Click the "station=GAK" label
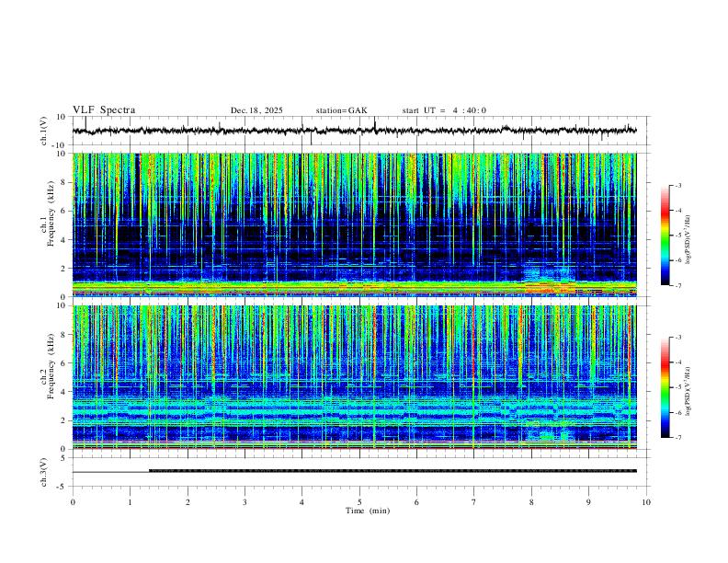The width and height of the screenshot is (728, 563). [341, 110]
